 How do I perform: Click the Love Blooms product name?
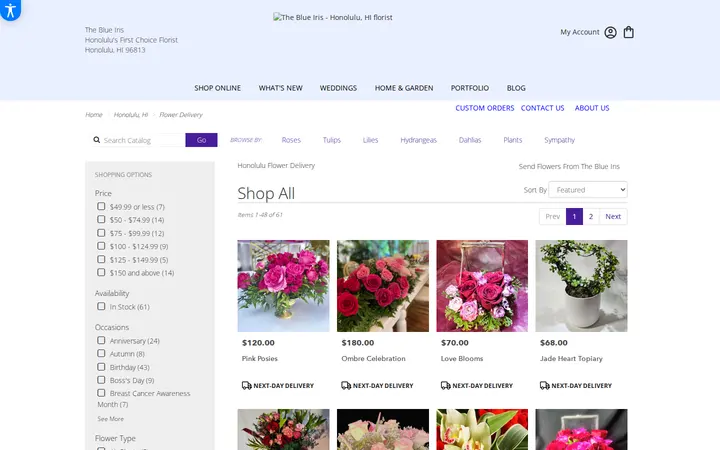[462, 359]
